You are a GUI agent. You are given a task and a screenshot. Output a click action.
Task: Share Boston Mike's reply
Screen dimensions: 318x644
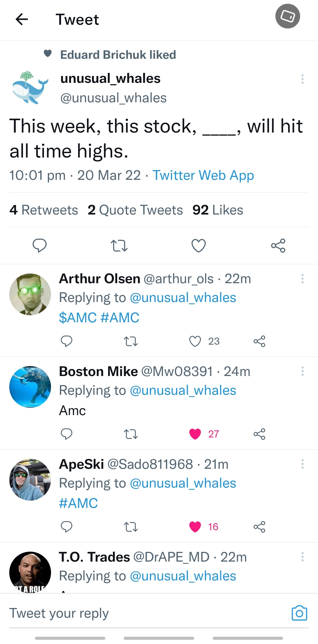coord(259,434)
